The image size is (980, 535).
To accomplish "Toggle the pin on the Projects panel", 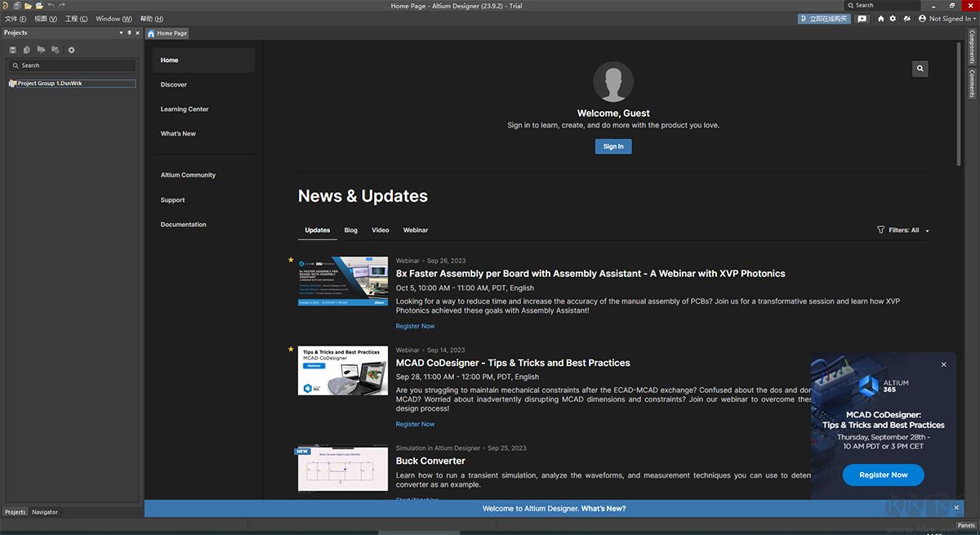I will coord(129,33).
